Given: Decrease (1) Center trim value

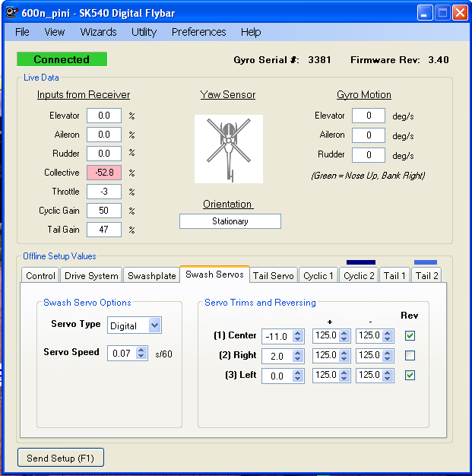Looking at the screenshot, I should tap(297, 340).
